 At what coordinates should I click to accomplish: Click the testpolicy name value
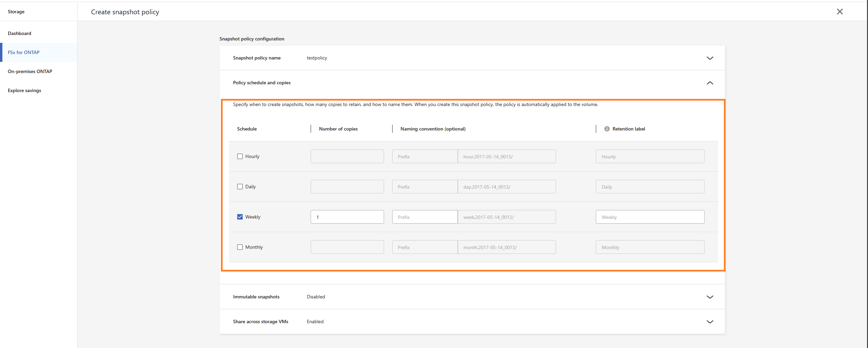point(317,58)
